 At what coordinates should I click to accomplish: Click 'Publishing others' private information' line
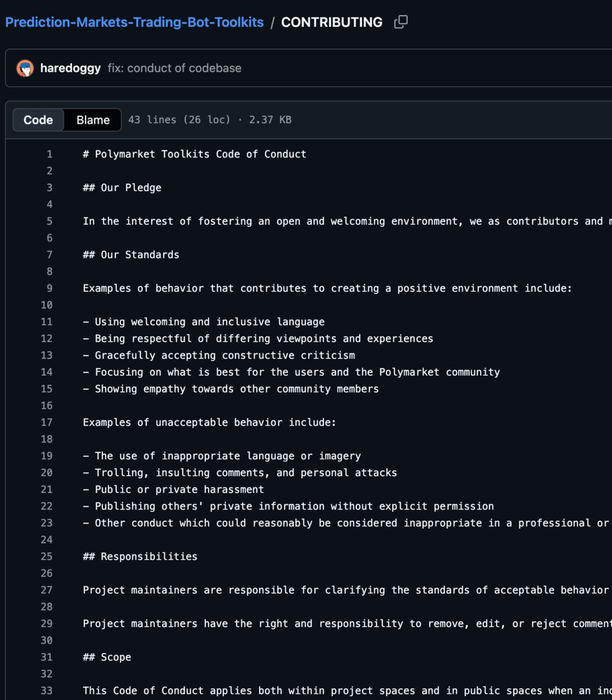point(289,506)
